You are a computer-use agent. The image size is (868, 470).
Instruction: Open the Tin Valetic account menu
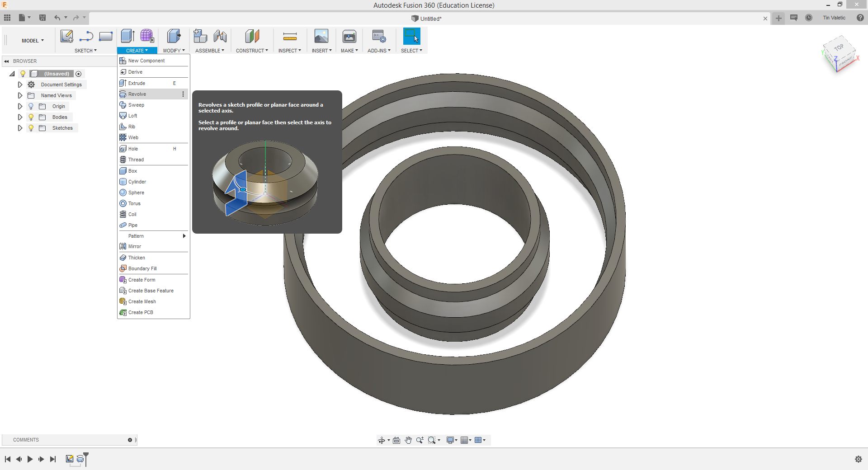coord(834,18)
